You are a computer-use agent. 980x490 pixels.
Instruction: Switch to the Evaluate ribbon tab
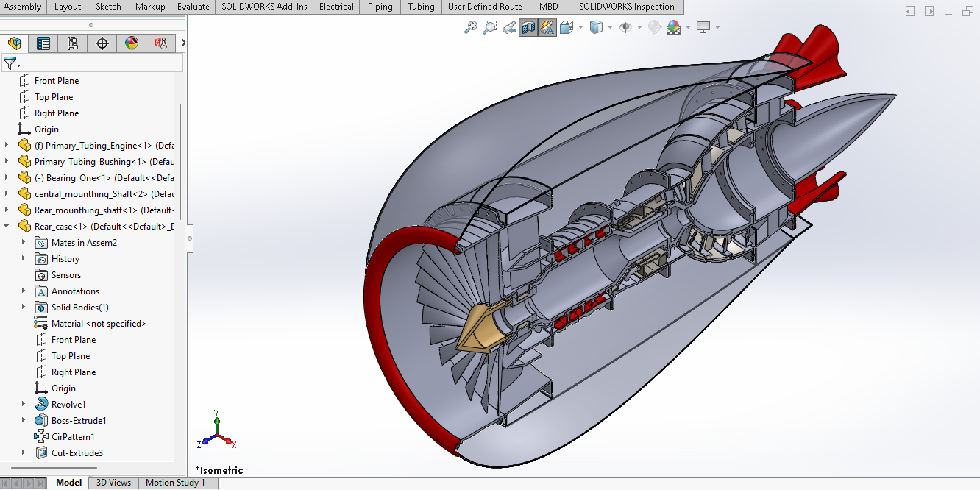[x=193, y=7]
